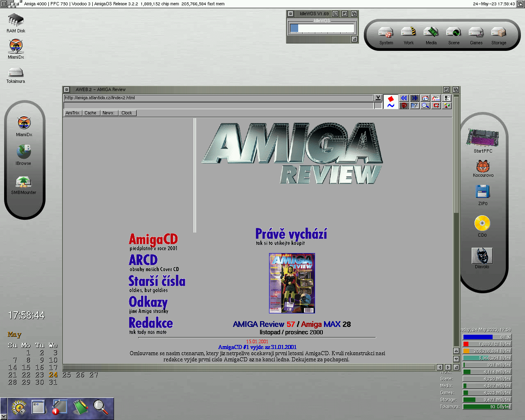Click the question mark icon in AWeb toolbar

(x=415, y=106)
